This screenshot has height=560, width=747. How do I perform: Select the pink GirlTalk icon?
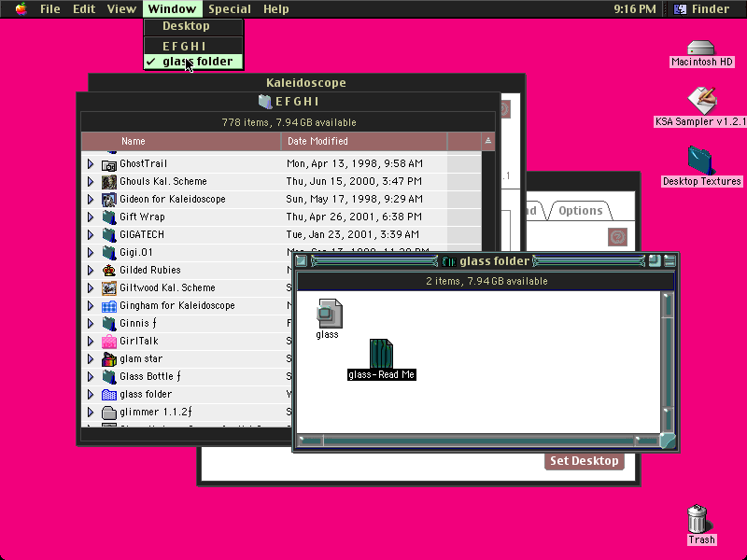click(x=109, y=342)
